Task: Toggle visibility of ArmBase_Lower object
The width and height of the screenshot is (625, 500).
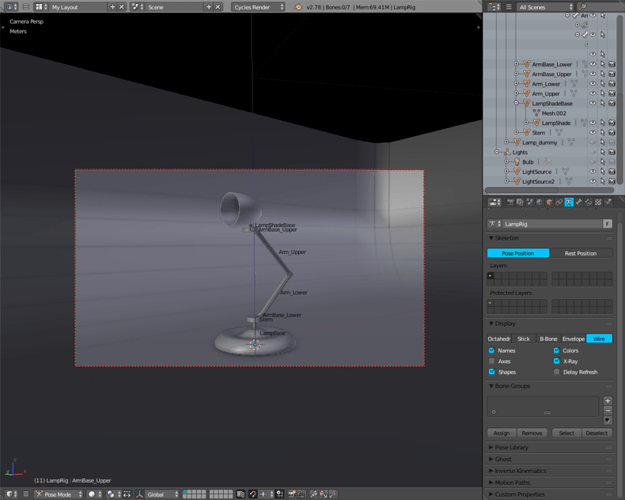Action: (x=592, y=64)
